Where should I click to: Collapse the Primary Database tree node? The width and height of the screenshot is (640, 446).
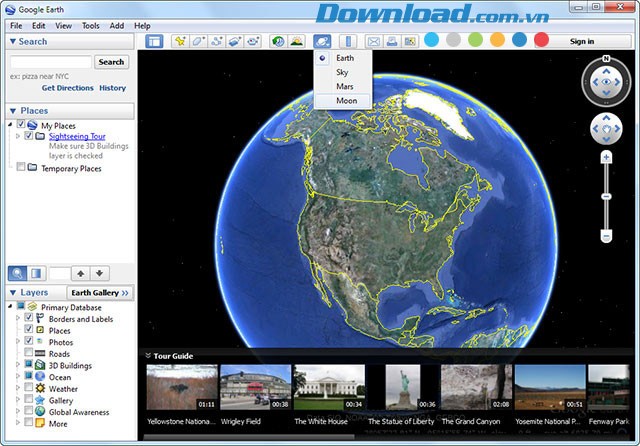11,306
